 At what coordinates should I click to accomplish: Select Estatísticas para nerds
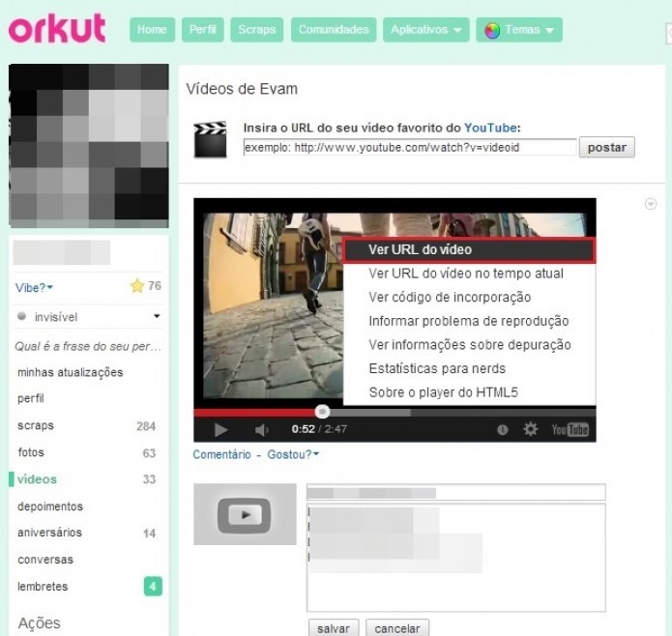tap(469, 368)
